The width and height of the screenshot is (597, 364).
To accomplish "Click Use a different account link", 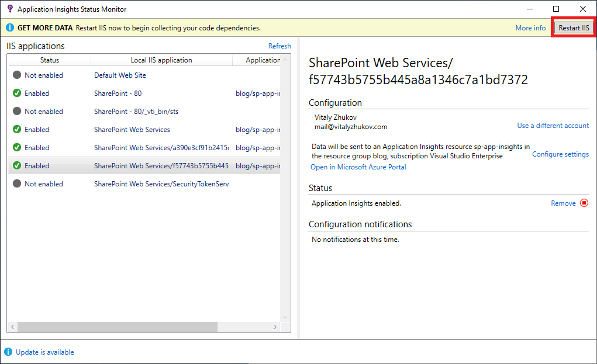I will point(553,126).
